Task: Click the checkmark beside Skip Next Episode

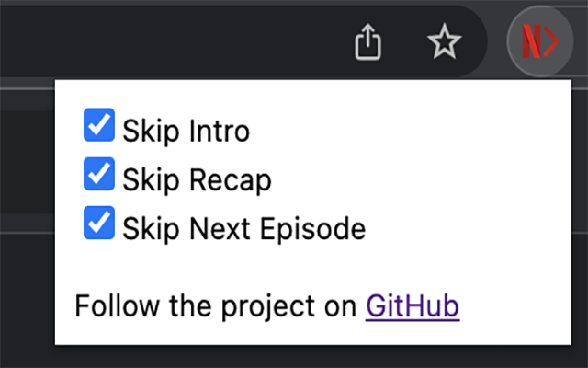Action: (99, 223)
